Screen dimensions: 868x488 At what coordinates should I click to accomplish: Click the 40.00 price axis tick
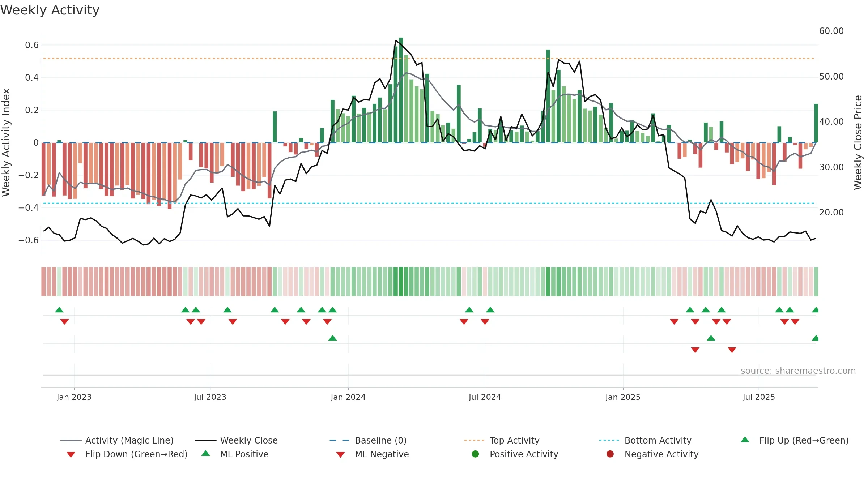click(x=831, y=122)
